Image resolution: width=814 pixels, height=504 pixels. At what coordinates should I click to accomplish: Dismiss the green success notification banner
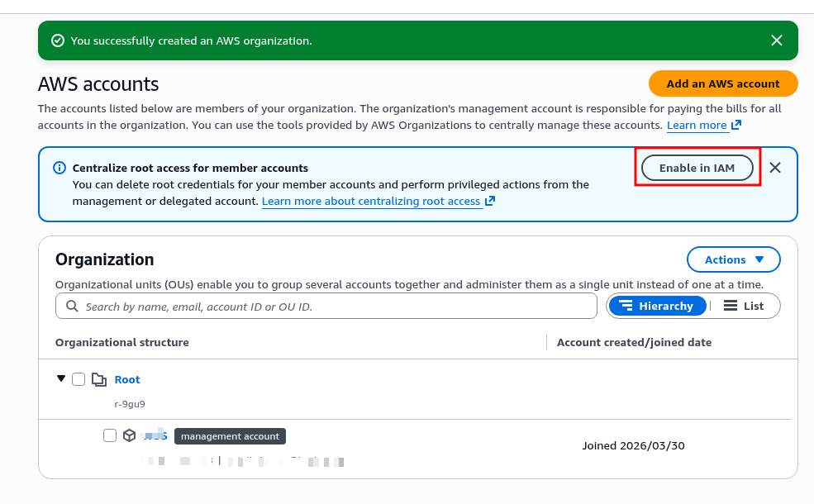(776, 40)
